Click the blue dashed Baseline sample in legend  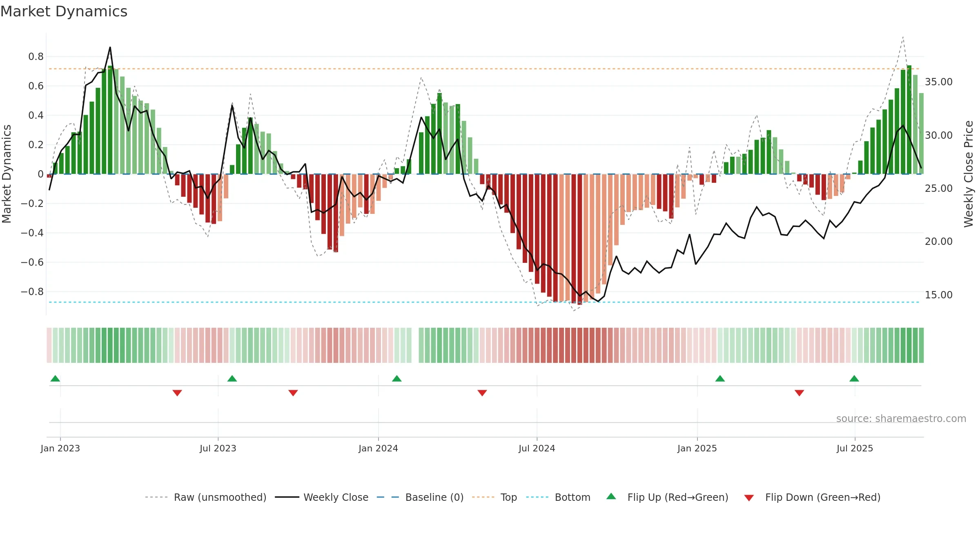[388, 497]
